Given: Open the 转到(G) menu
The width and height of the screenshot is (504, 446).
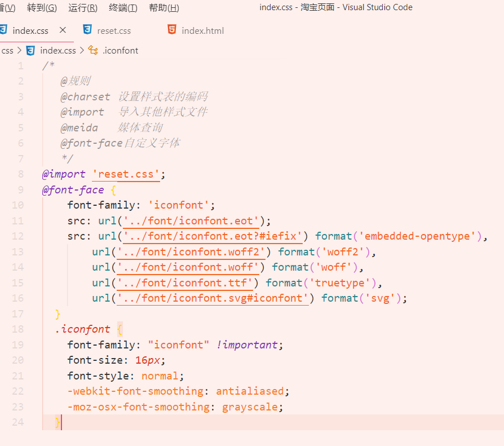Looking at the screenshot, I should (42, 8).
